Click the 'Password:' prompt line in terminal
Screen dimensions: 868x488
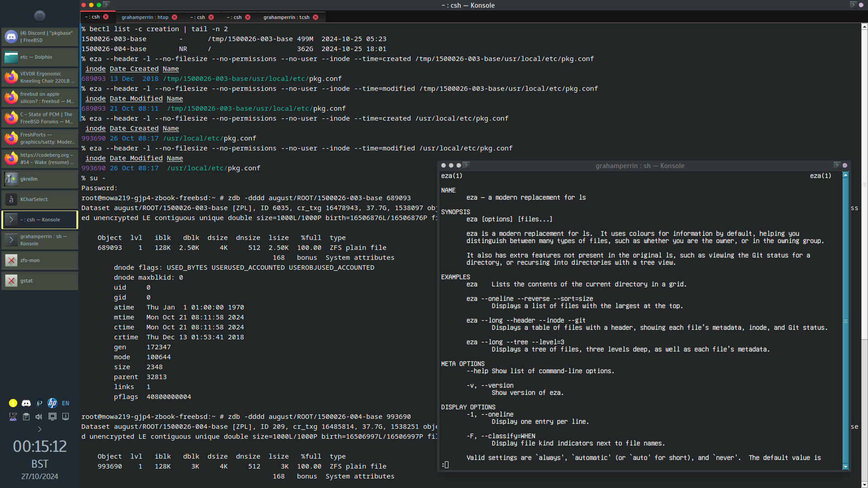pos(99,188)
